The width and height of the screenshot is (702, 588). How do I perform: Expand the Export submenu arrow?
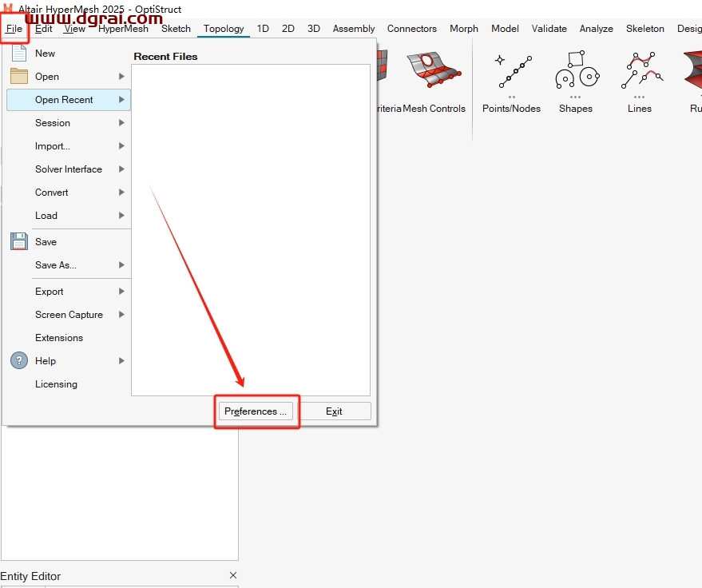coord(121,292)
